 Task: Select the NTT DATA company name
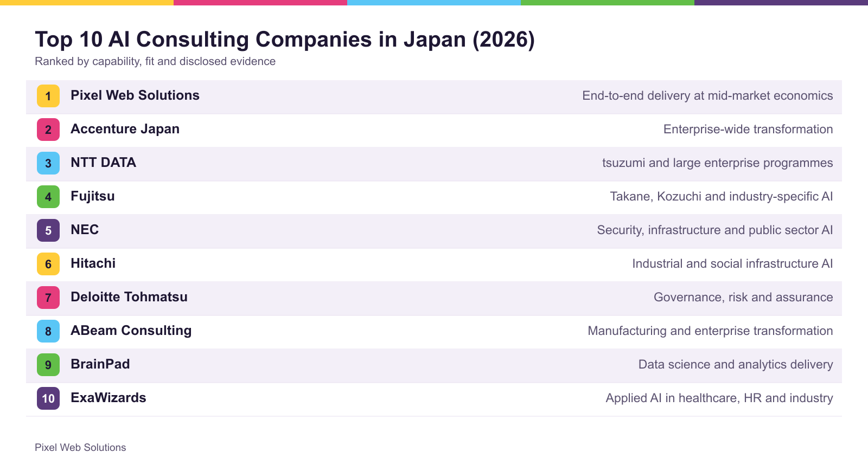point(103,163)
